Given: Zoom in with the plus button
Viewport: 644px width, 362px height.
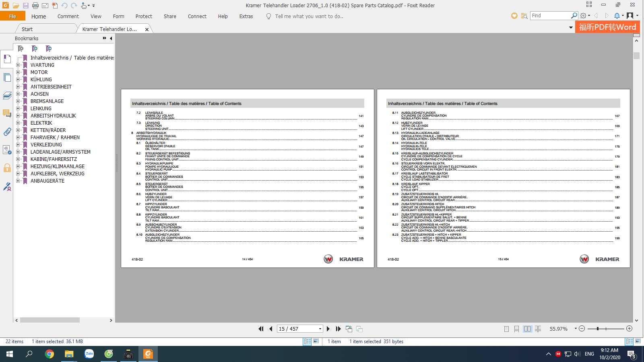Looking at the screenshot, I should coord(630,329).
